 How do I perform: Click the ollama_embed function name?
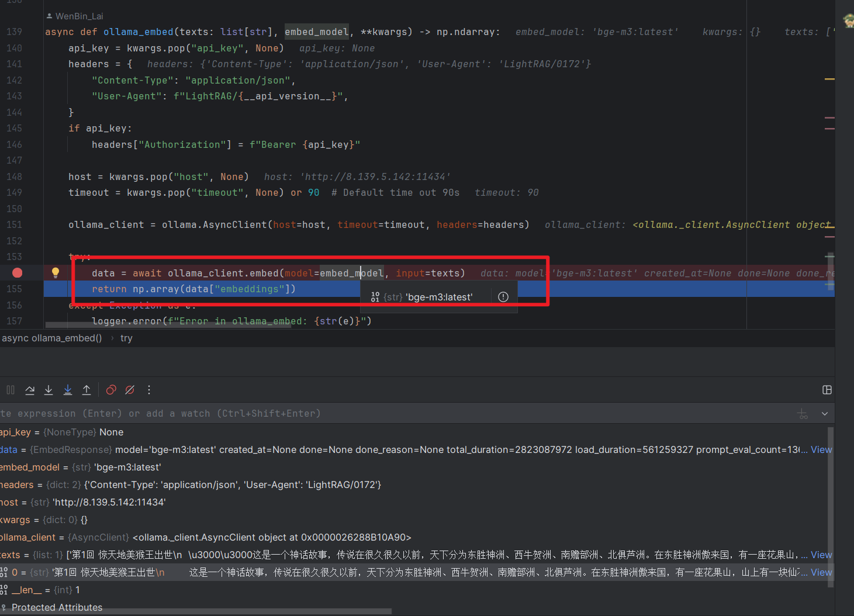pyautogui.click(x=139, y=32)
